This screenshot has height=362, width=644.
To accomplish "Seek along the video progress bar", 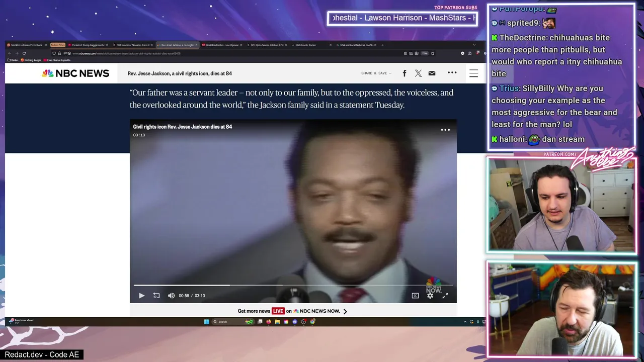I will point(293,285).
